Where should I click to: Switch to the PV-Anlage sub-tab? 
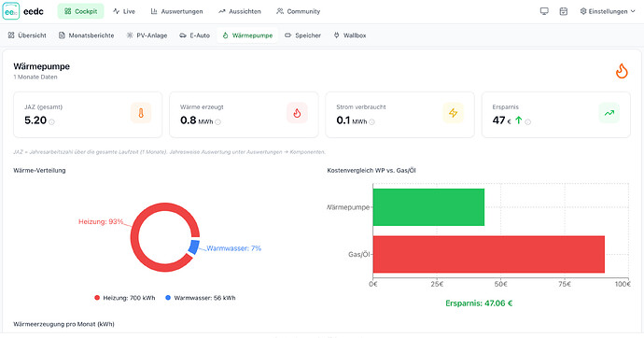[147, 35]
